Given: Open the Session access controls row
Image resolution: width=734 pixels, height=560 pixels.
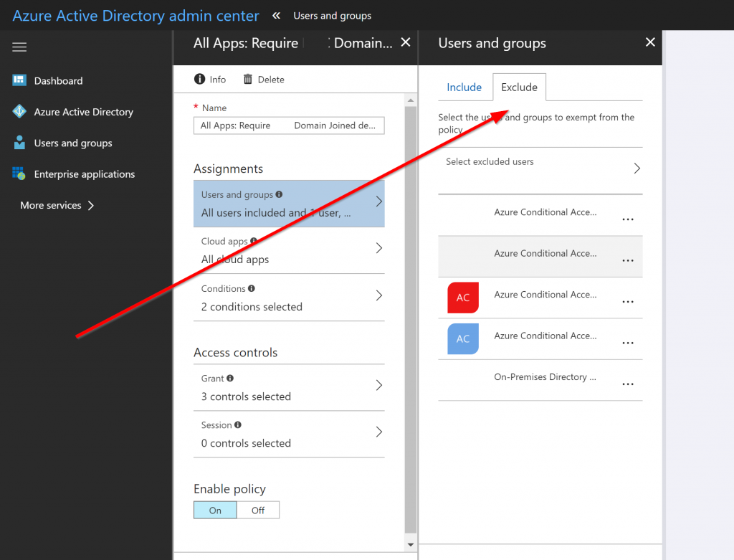Looking at the screenshot, I should [289, 434].
